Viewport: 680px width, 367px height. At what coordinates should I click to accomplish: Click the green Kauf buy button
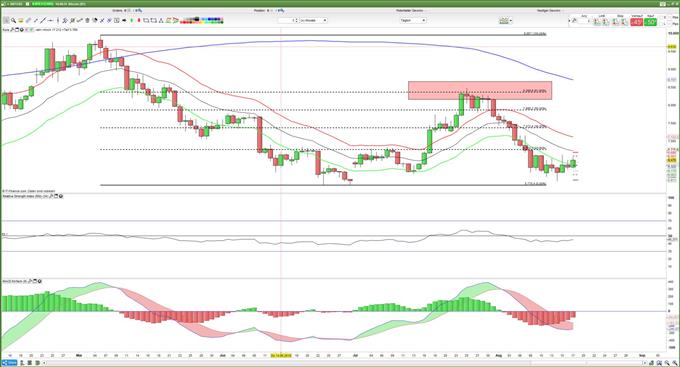pos(650,22)
